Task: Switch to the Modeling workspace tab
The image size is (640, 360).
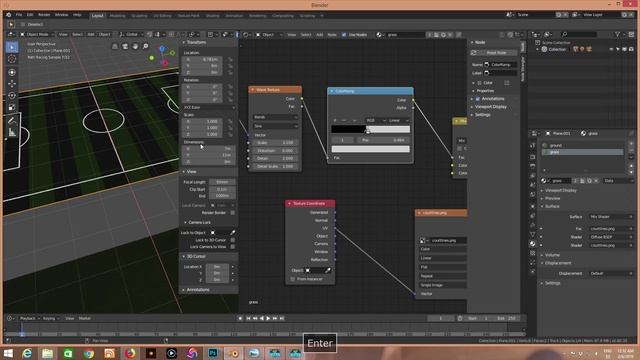Action: [118, 16]
